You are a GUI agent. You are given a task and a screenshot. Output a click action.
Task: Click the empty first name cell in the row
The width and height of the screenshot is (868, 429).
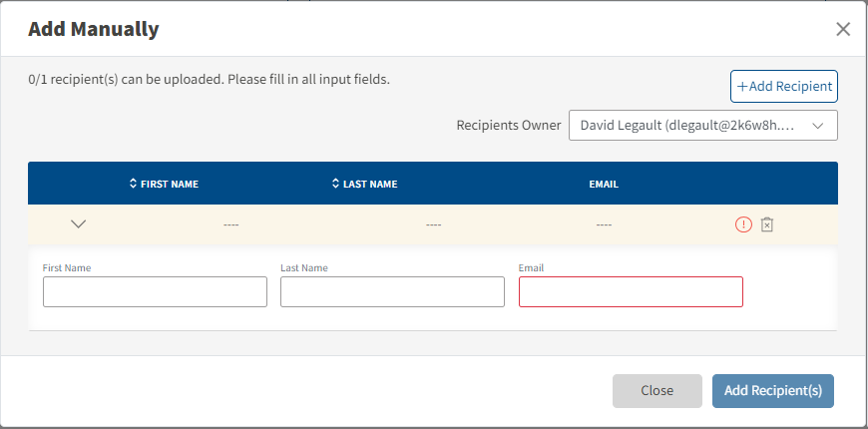coord(230,224)
